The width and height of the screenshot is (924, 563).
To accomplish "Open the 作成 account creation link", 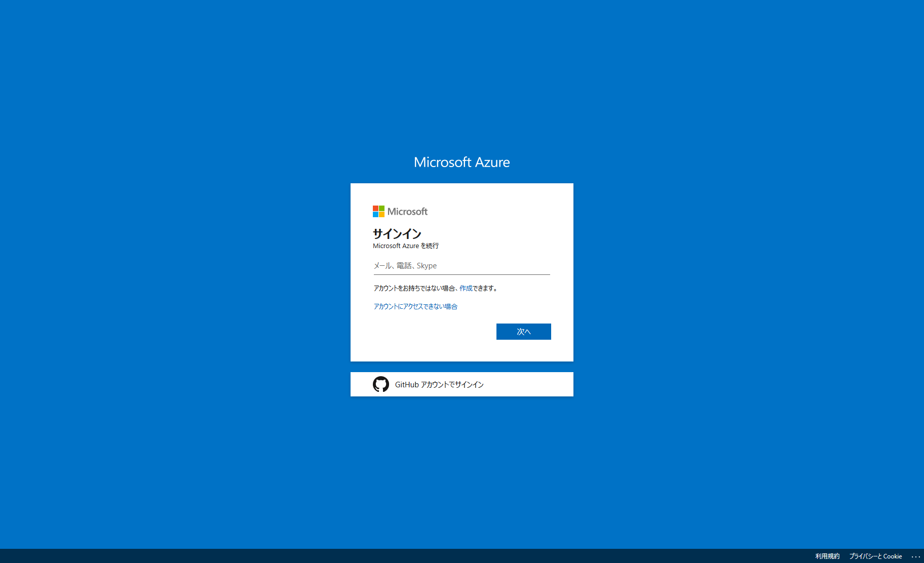I will (466, 288).
